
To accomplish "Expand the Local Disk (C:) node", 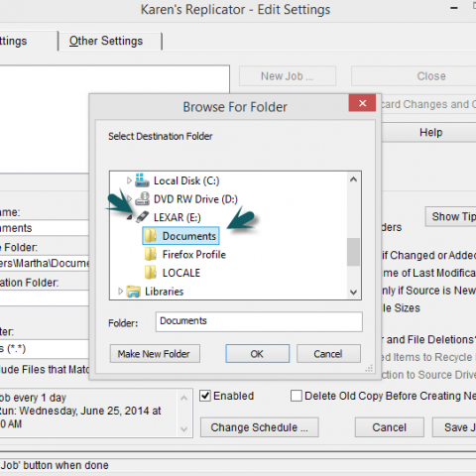I will point(129,180).
